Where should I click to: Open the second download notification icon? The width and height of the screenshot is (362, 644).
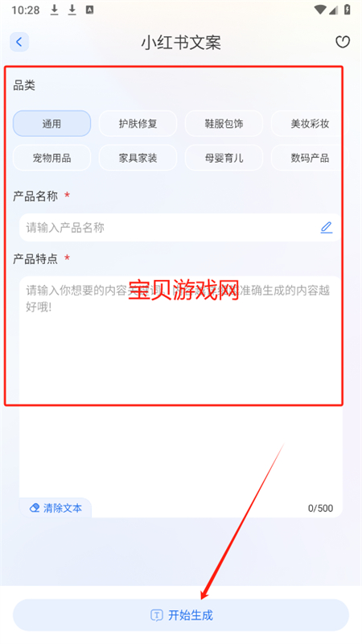click(72, 10)
